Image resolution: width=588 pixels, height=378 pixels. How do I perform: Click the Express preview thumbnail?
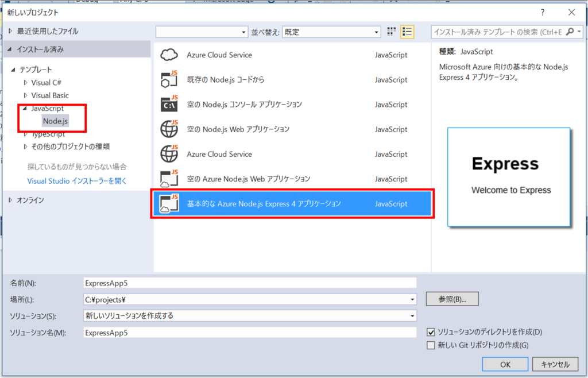[509, 177]
